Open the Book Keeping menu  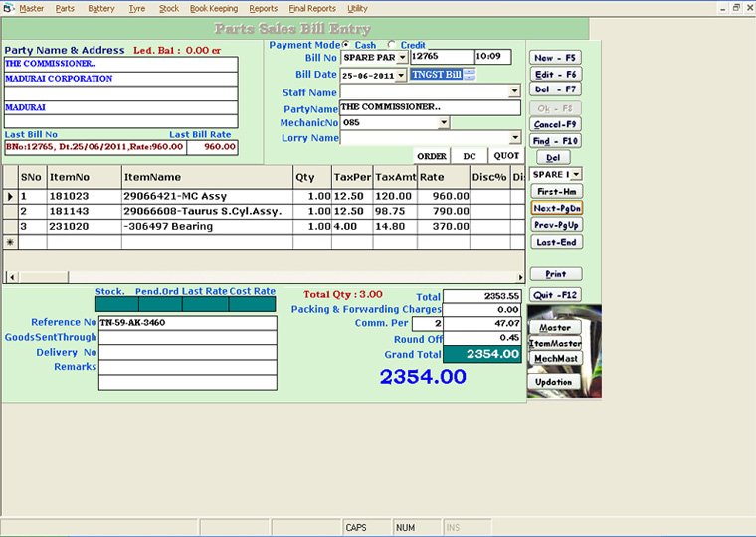coord(214,8)
